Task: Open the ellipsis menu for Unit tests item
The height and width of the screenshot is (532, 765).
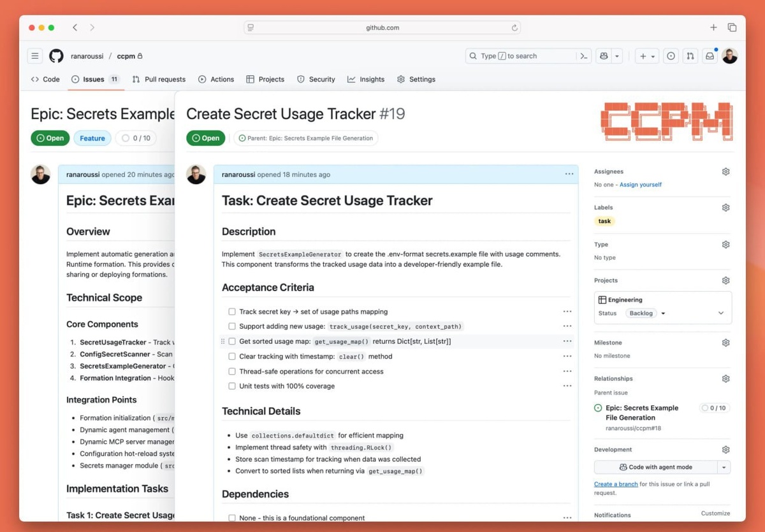Action: 567,386
